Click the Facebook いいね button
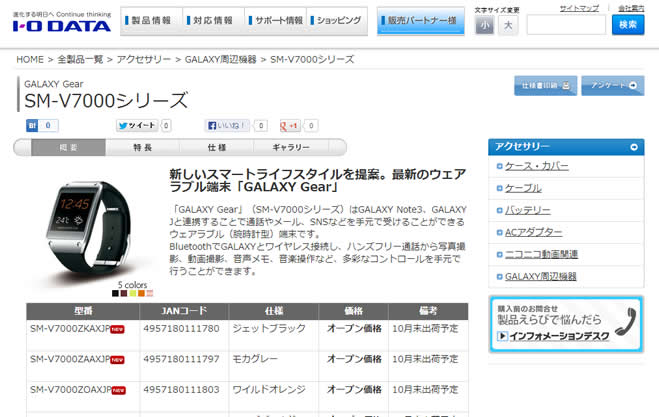659x417 pixels. coord(227,125)
